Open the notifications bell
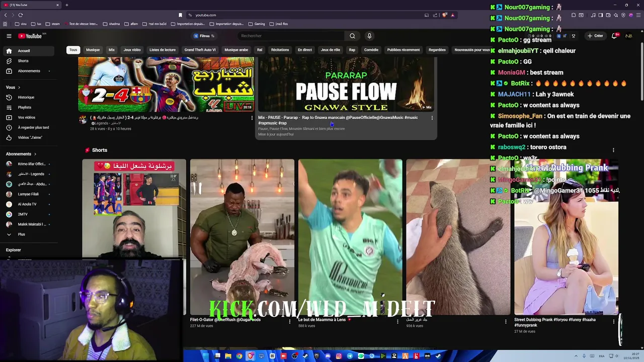The width and height of the screenshot is (644, 362). (x=615, y=36)
